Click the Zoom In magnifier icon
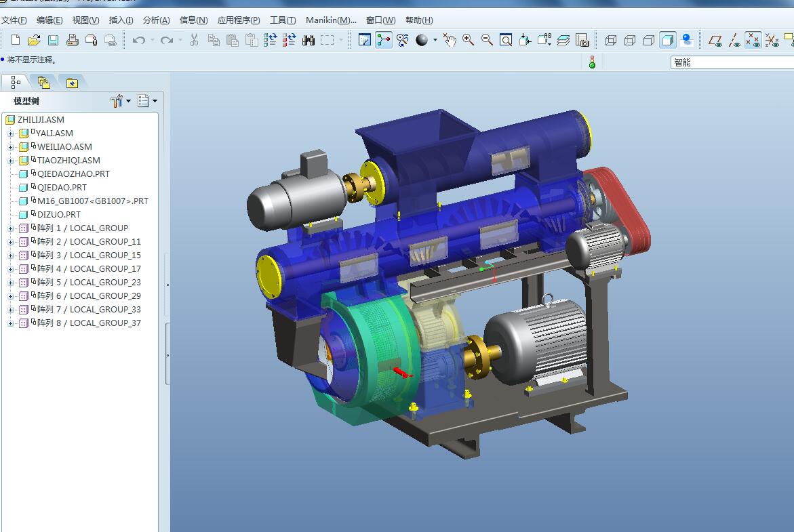The width and height of the screenshot is (794, 532). point(469,40)
